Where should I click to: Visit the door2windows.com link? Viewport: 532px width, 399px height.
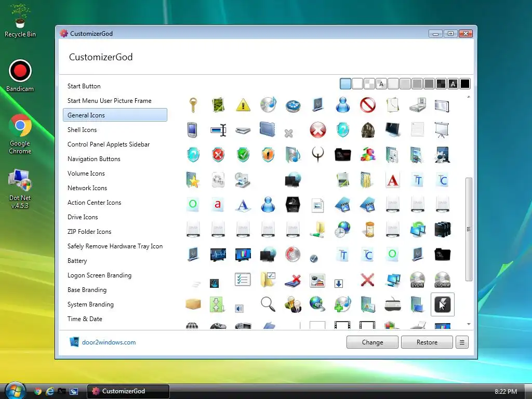[x=109, y=342]
